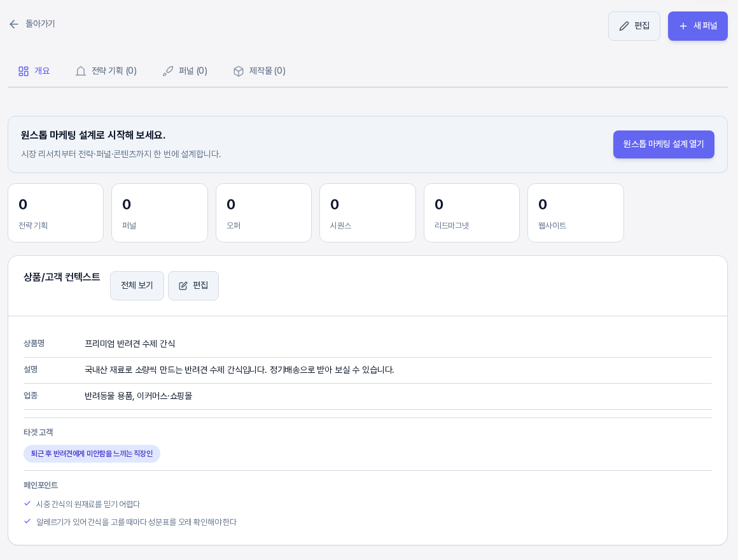The width and height of the screenshot is (738, 560).
Task: Select the 퍼널 stat card
Action: click(160, 213)
